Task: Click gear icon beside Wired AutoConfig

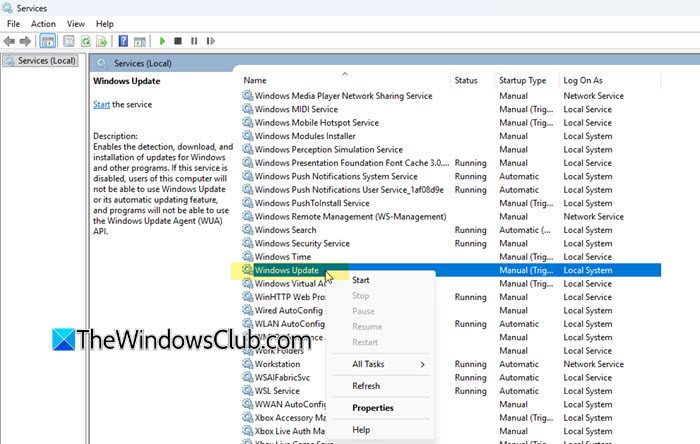Action: 247,310
